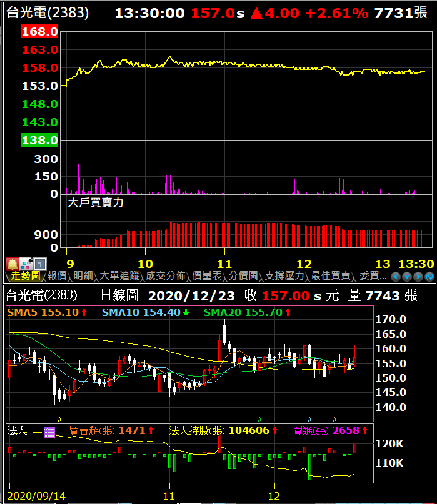Click the alert bell icon
This screenshot has width=437, height=504.
pos(12,264)
